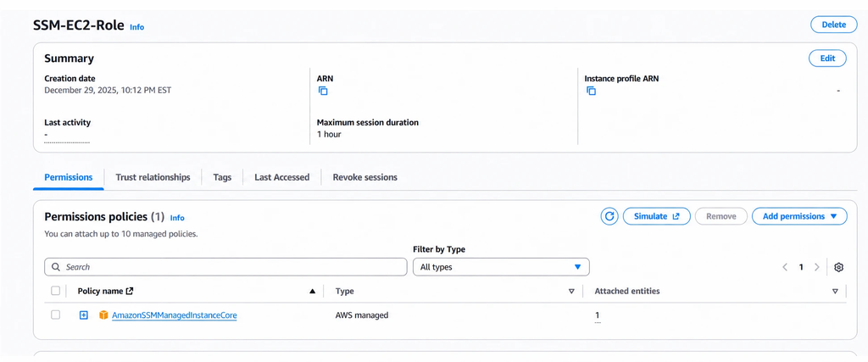Open the AmazonSSMManagedInstanceCore policy link
868x362 pixels.
click(175, 315)
